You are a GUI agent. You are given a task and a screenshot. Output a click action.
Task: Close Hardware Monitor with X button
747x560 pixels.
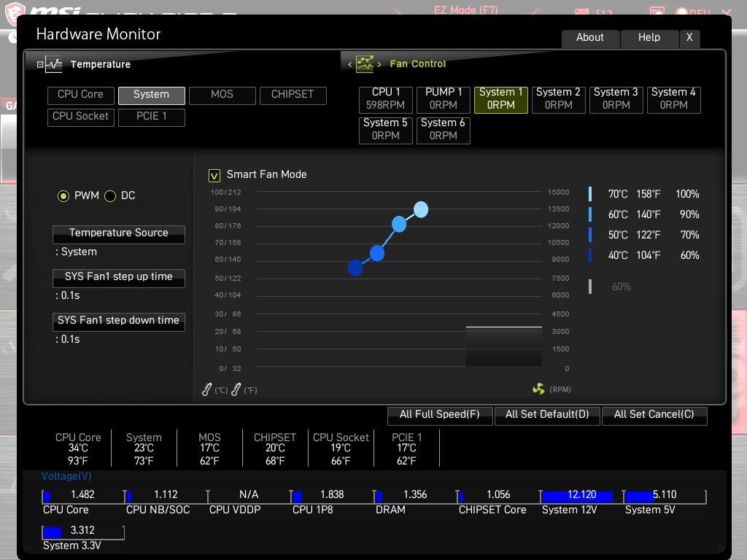689,38
